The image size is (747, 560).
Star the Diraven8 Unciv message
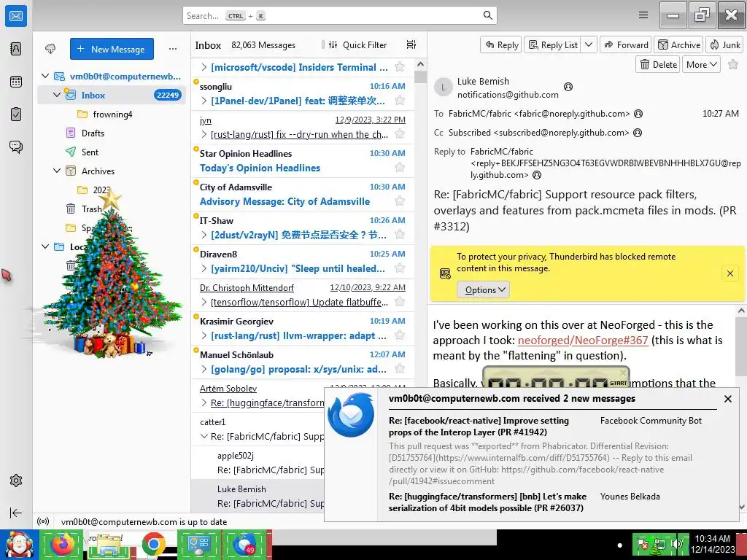click(x=400, y=268)
